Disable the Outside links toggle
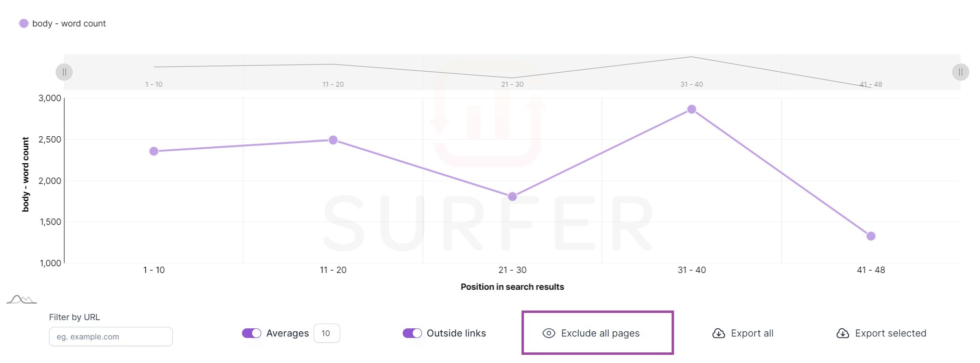Screen dimensions: 980x363 pos(412,333)
